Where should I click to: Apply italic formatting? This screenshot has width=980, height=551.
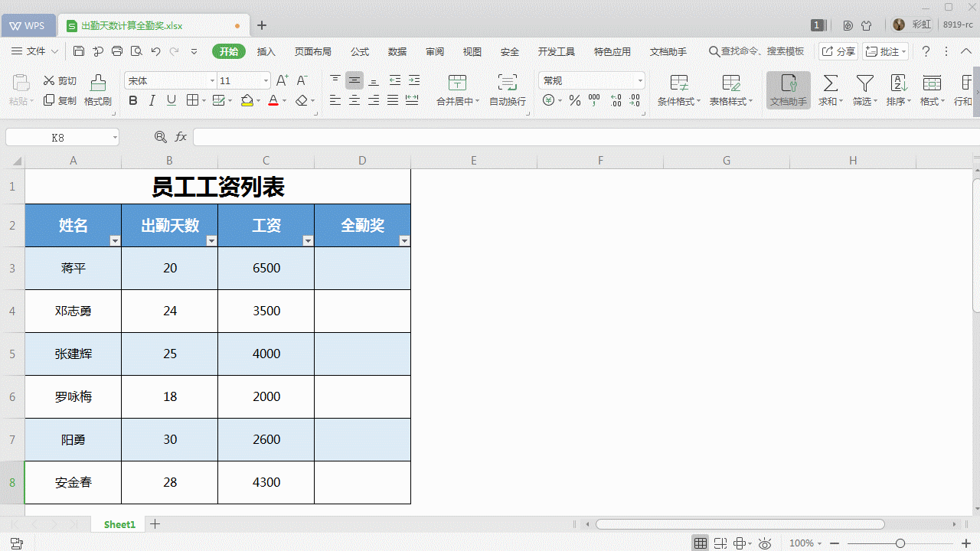pyautogui.click(x=152, y=100)
